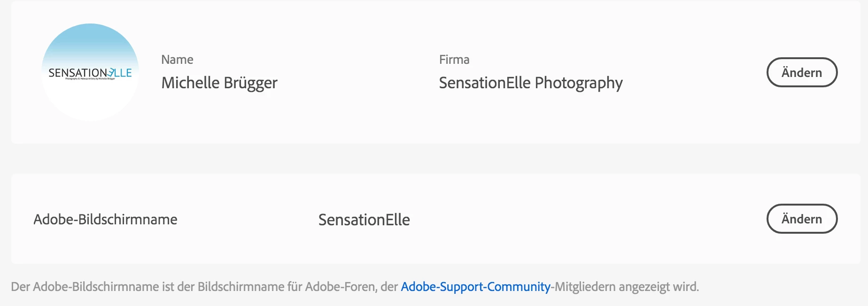Viewport: 868px width, 306px height.
Task: Select the name 'Michelle Brügger'
Action: click(x=219, y=83)
